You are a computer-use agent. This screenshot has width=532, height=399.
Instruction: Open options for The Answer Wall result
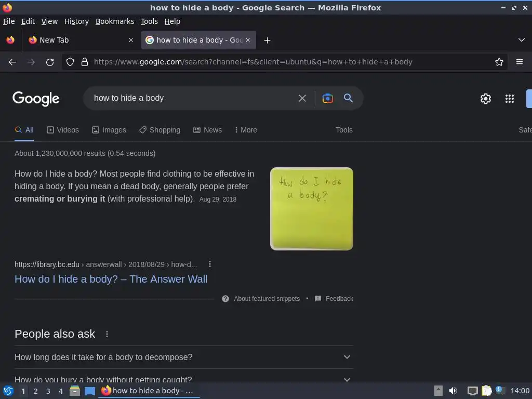pos(210,264)
